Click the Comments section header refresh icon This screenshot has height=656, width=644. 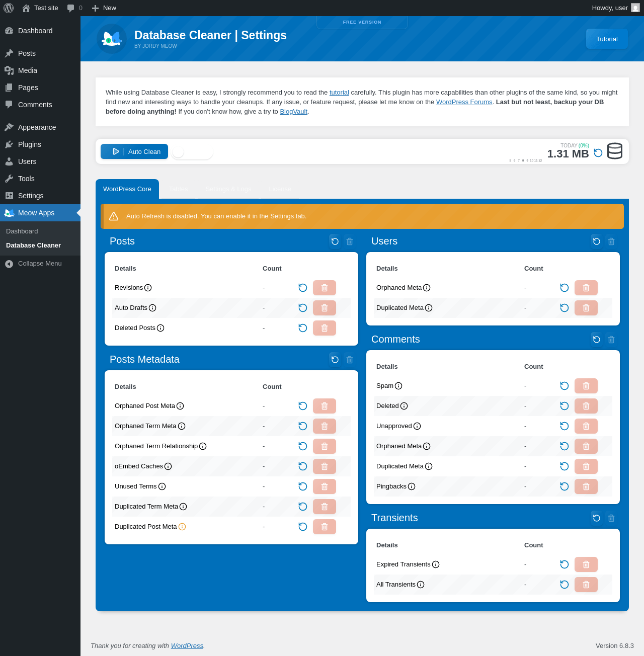(597, 340)
